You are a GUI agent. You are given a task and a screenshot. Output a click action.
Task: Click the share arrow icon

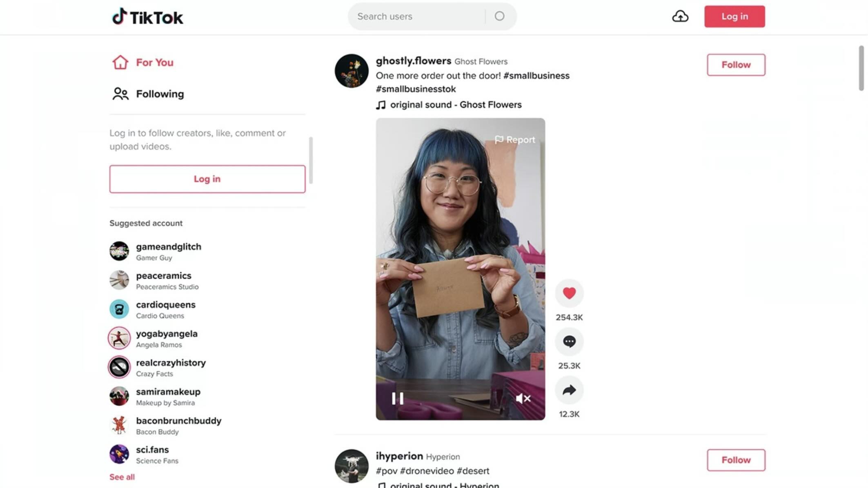(x=569, y=390)
